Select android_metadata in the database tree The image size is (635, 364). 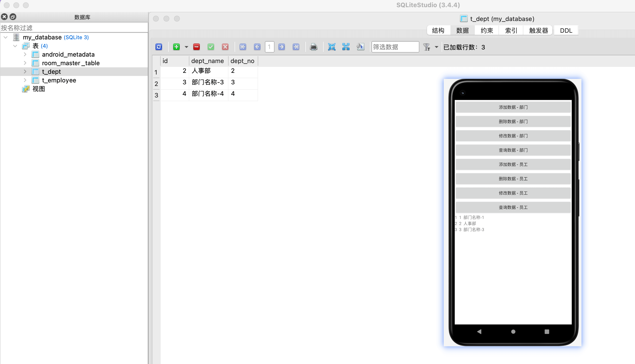[68, 54]
